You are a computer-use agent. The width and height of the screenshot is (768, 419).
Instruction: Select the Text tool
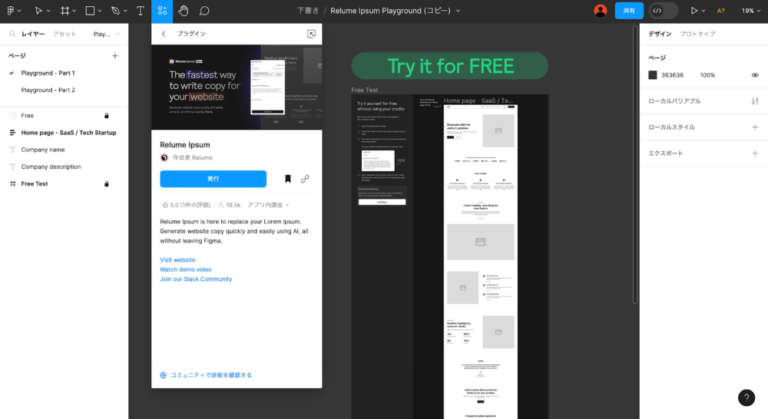tap(139, 10)
